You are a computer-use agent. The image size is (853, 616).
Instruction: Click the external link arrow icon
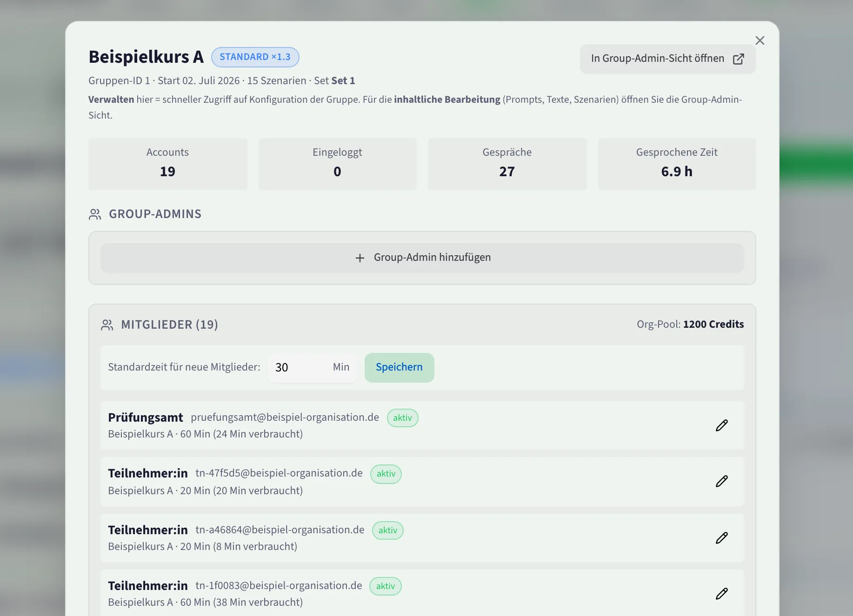click(x=738, y=59)
